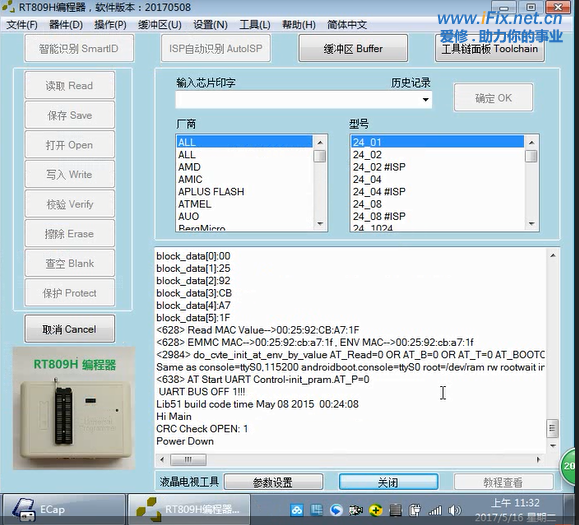The image size is (579, 525).
Task: Click the RT809H programmer device image
Action: (74, 408)
